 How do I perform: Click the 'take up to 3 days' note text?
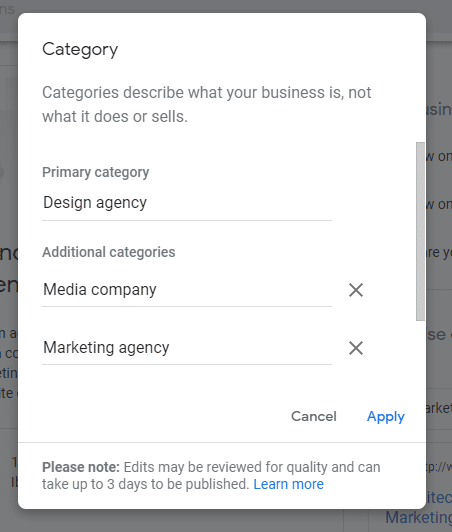pos(146,484)
